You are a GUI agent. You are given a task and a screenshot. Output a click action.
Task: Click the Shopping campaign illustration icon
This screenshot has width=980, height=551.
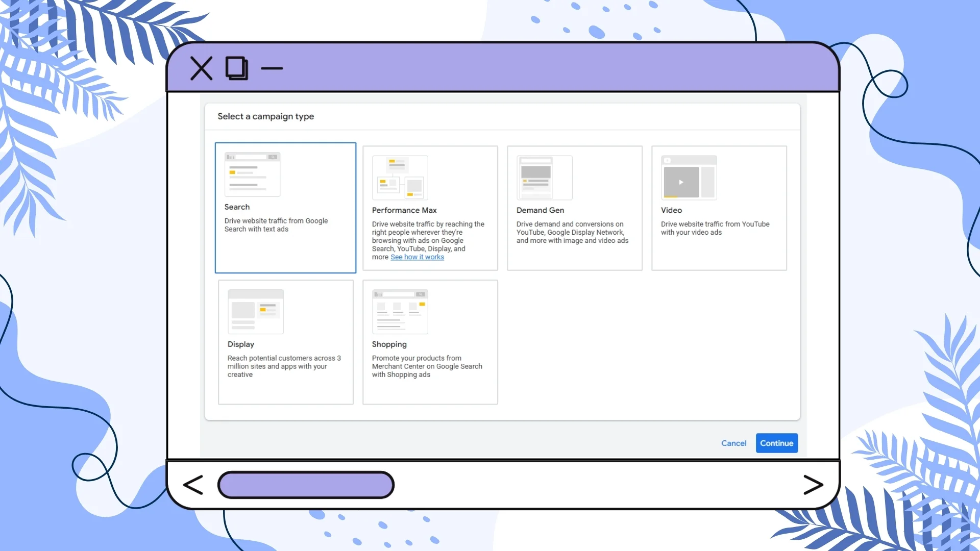[x=400, y=312]
